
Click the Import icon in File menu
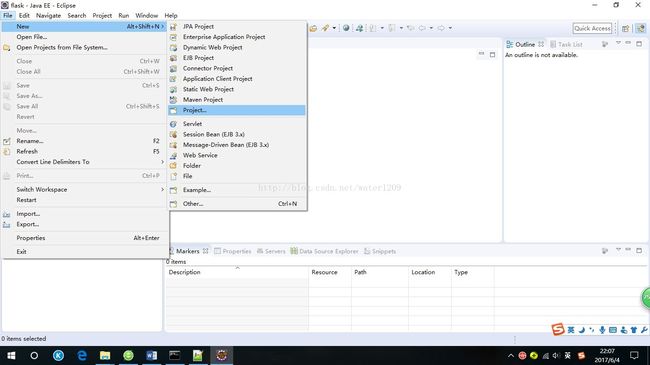pyautogui.click(x=7, y=214)
